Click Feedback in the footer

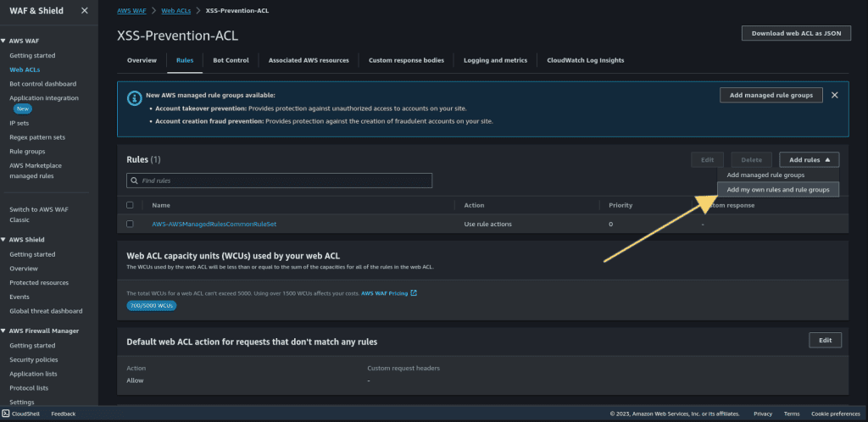pyautogui.click(x=63, y=414)
